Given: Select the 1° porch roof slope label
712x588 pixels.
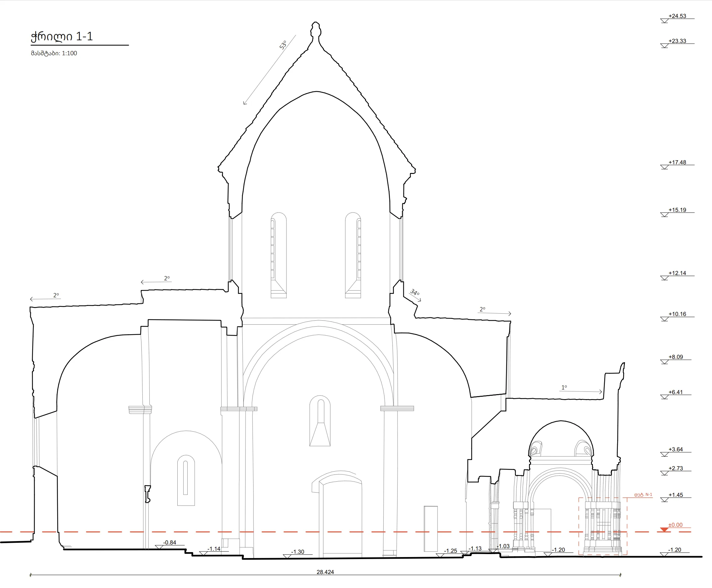Looking at the screenshot, I should 564,387.
